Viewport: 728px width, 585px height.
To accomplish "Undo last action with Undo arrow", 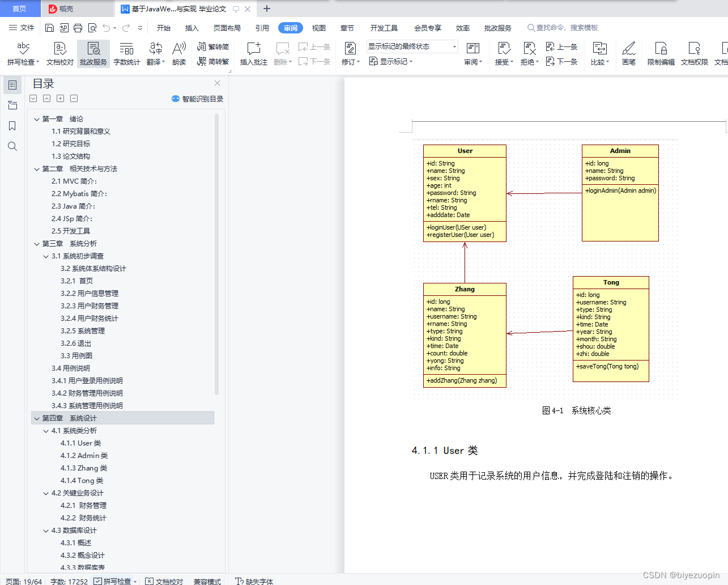I will [x=106, y=28].
